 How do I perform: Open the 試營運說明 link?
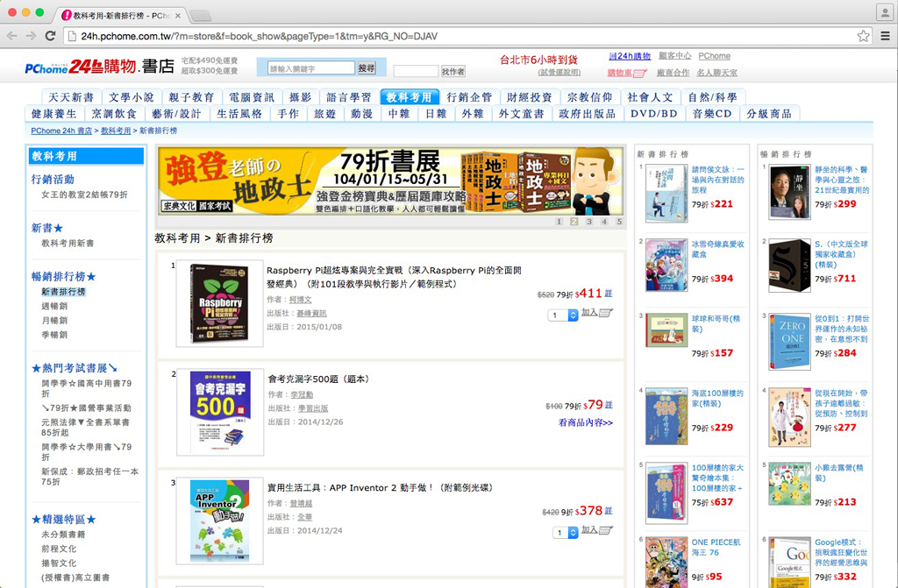[559, 73]
